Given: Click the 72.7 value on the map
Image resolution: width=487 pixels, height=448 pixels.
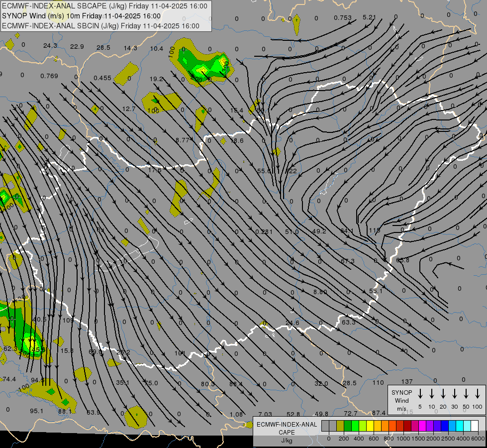Looking at the screenshot, I should click(x=351, y=414).
